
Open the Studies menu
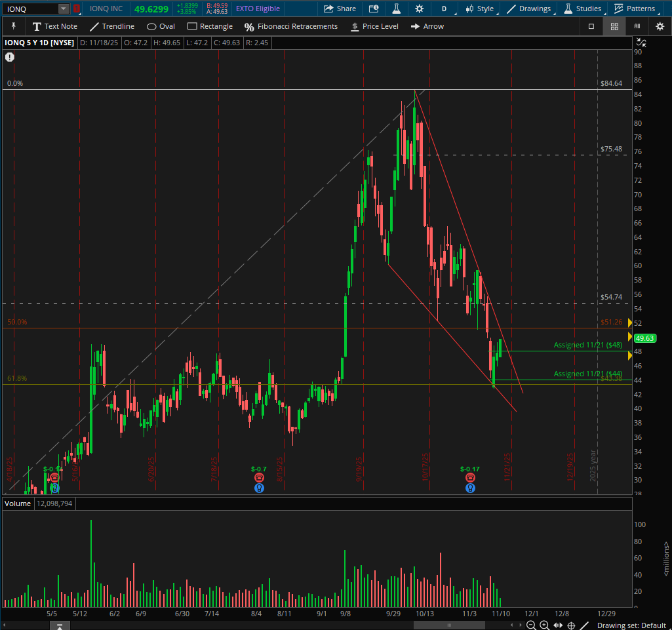pos(582,9)
